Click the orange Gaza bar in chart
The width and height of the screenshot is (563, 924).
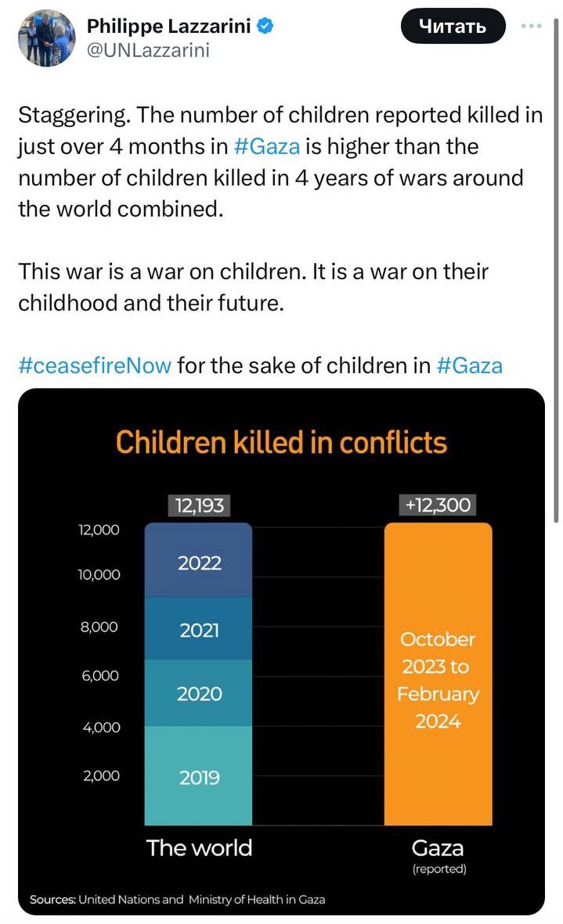(438, 673)
